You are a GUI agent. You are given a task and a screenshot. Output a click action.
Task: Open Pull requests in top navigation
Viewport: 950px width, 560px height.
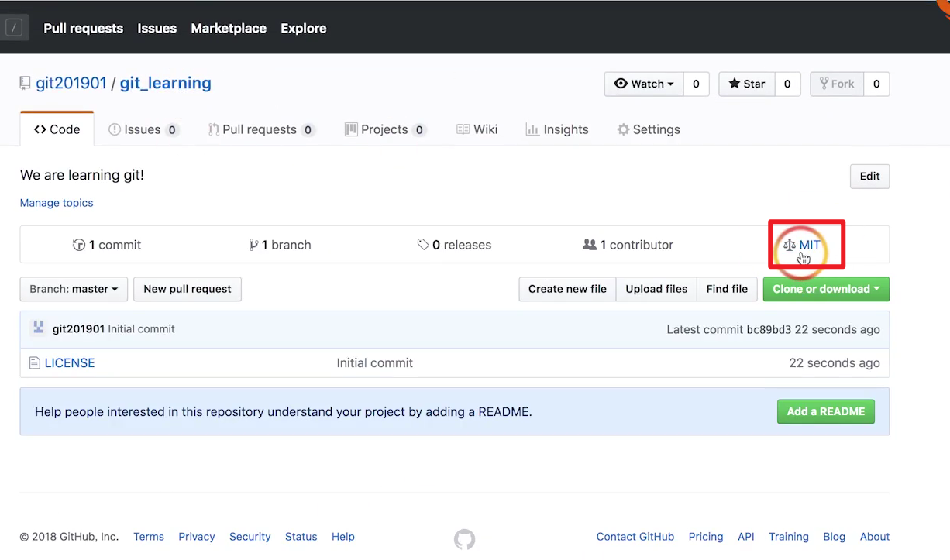(83, 28)
